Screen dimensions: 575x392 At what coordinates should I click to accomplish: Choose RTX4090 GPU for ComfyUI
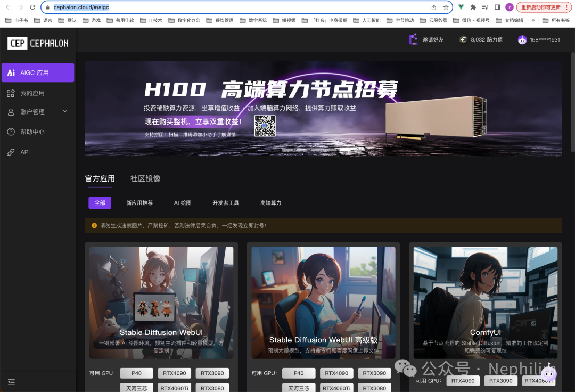click(x=463, y=381)
